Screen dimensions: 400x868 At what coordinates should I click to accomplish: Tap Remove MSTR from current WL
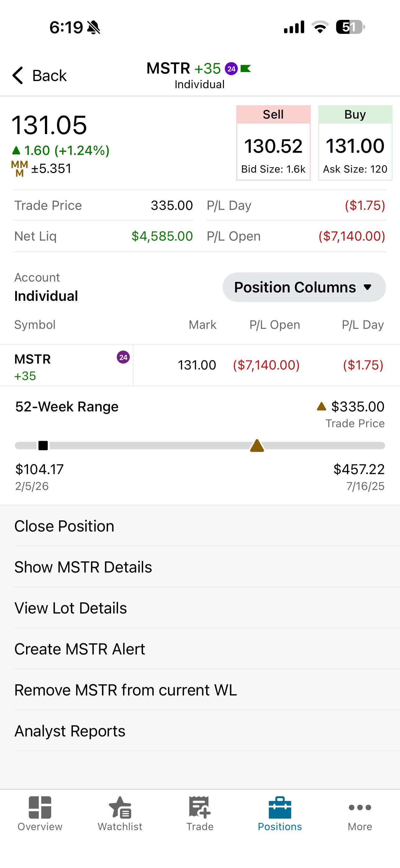pyautogui.click(x=126, y=690)
